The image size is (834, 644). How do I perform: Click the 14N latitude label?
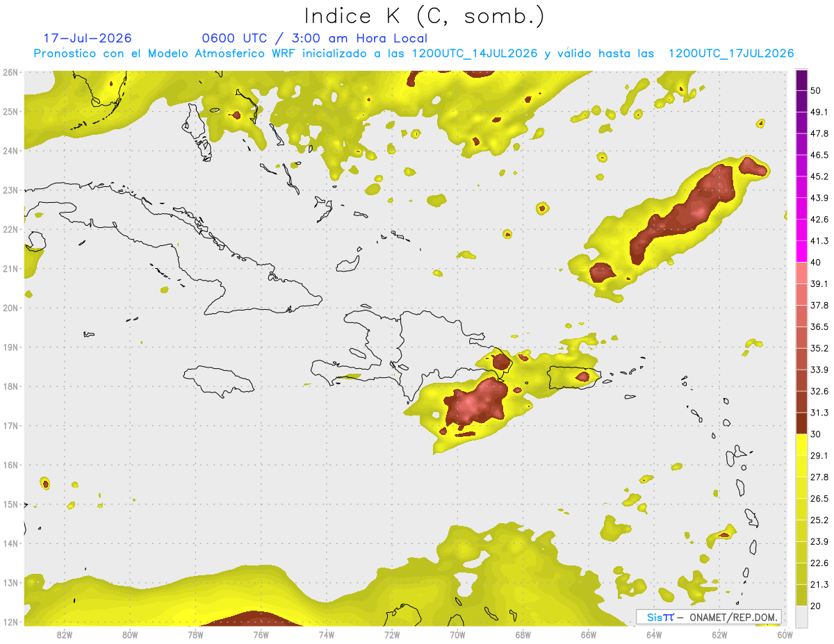[10, 543]
